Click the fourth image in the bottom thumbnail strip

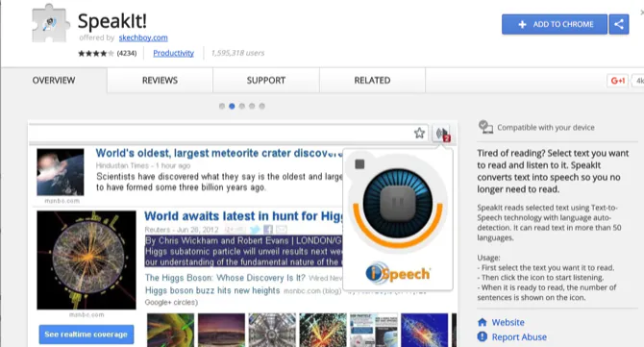323,330
